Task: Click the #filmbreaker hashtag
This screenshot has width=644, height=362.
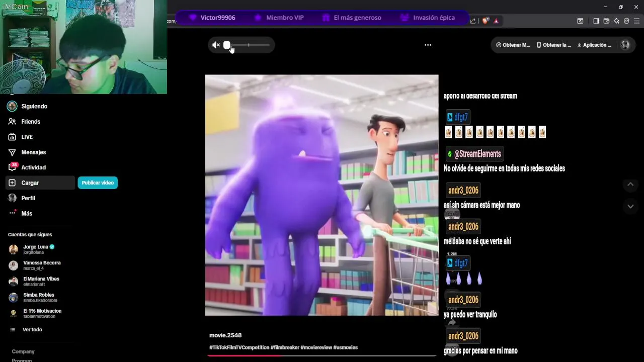Action: click(x=285, y=347)
